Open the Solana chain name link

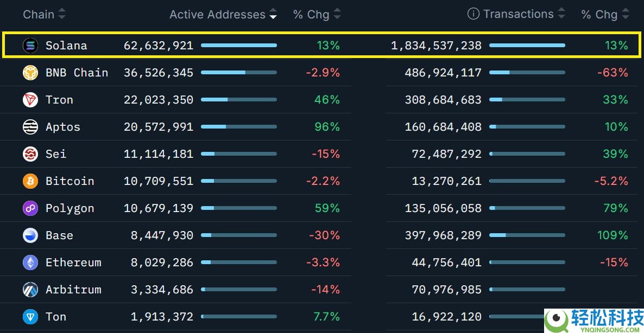(66, 46)
